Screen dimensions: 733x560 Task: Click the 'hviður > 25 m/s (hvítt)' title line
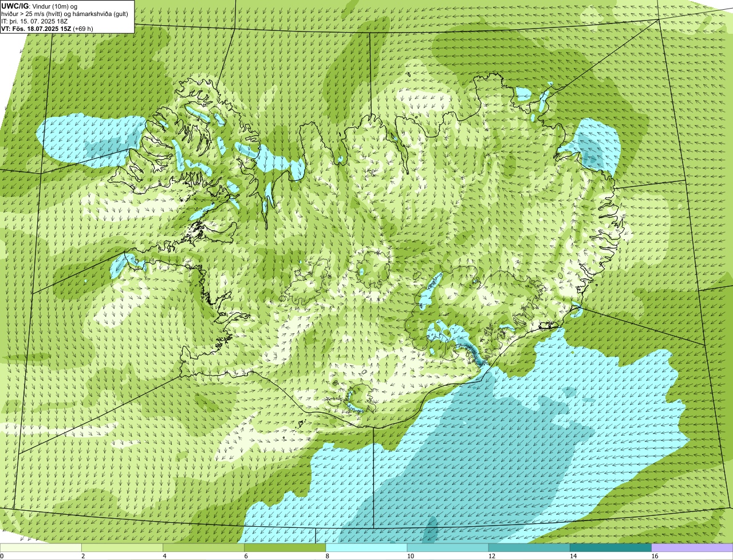tap(65, 13)
